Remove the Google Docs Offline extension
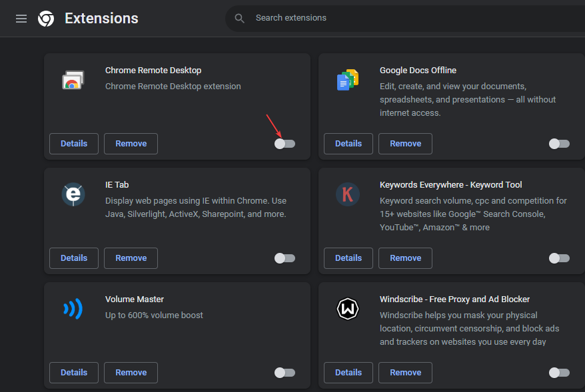 (x=405, y=144)
